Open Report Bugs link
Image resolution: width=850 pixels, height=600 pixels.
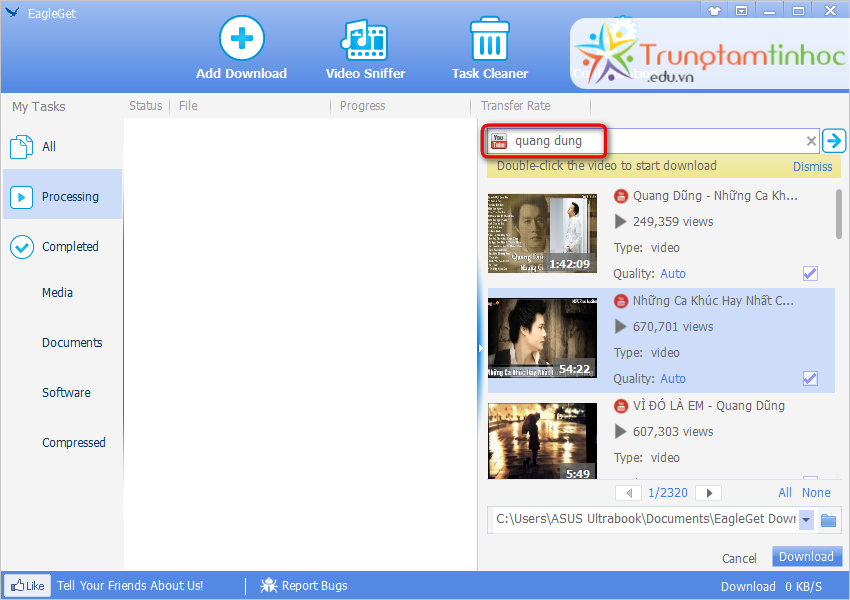pyautogui.click(x=304, y=586)
